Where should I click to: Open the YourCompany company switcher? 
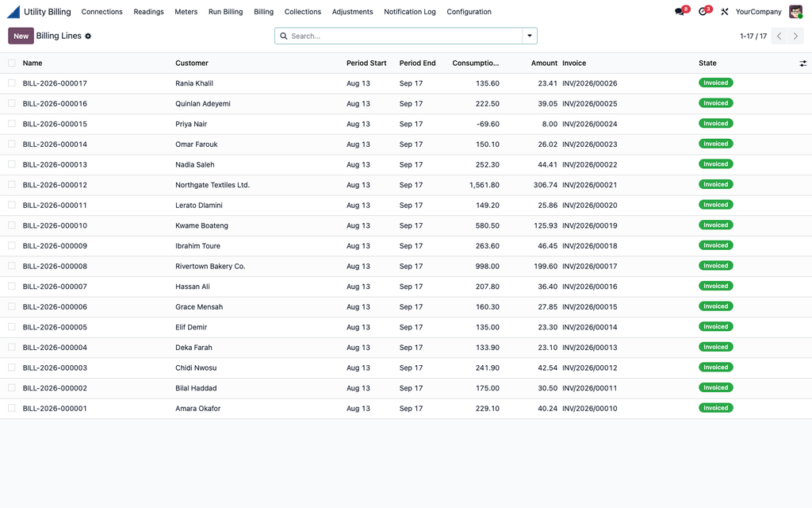click(758, 11)
